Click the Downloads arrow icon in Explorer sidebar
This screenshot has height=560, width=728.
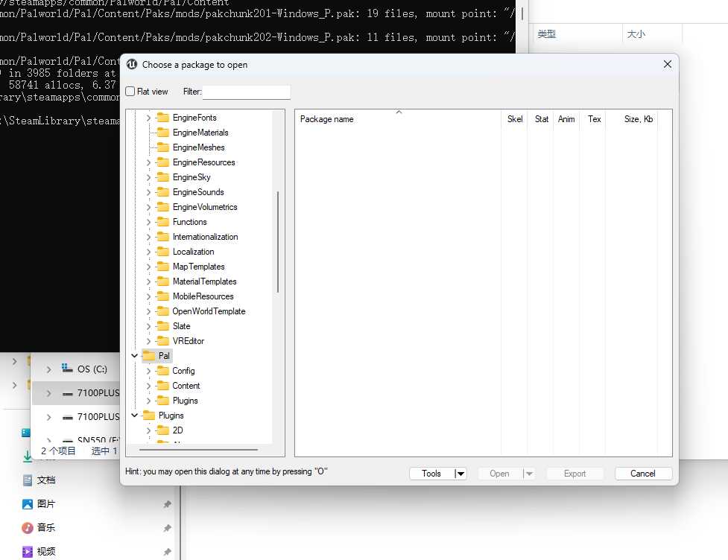point(28,456)
